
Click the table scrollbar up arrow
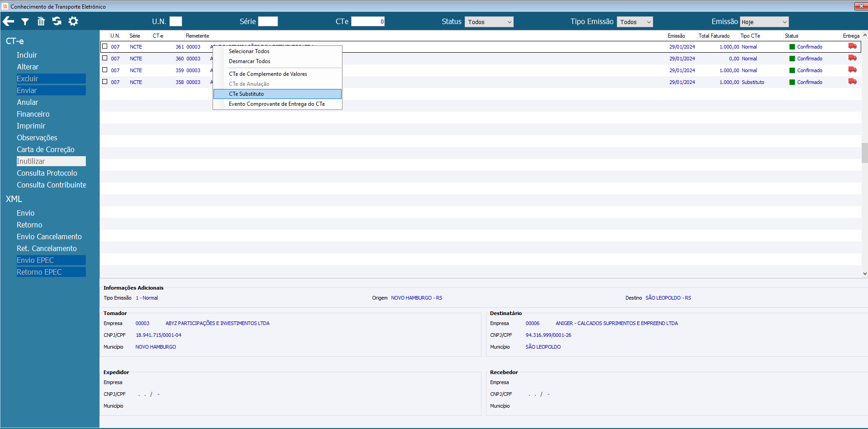[x=864, y=35]
